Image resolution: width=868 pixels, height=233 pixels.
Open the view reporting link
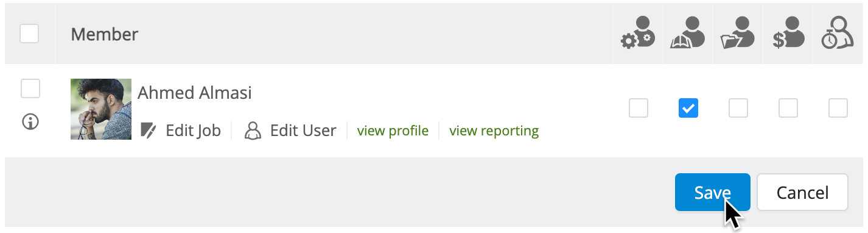coord(494,131)
